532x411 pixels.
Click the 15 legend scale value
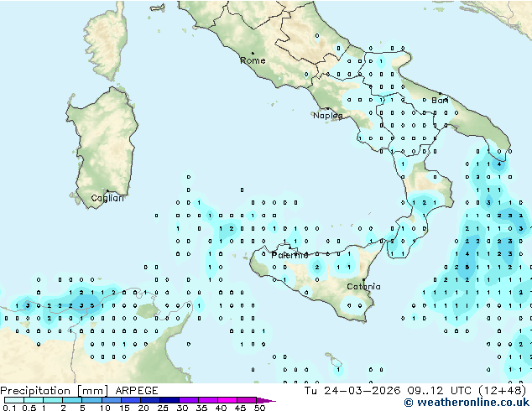pos(124,408)
